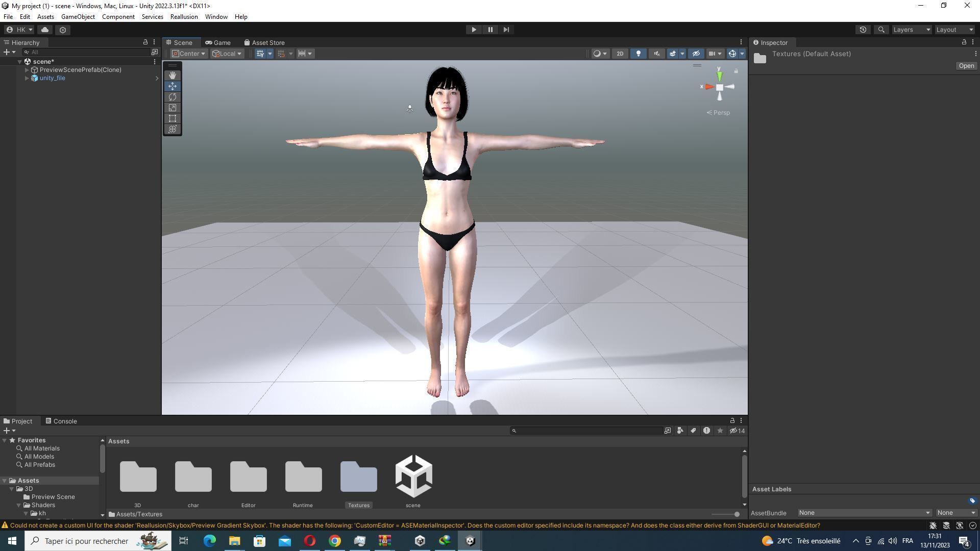Image resolution: width=980 pixels, height=551 pixels.
Task: Click the Project search field
Action: [x=586, y=431]
